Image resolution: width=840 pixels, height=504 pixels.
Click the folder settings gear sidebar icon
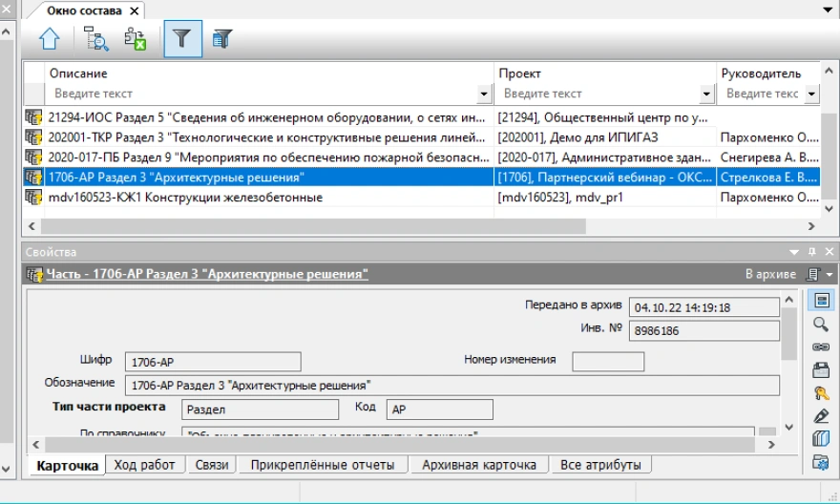coord(820,462)
